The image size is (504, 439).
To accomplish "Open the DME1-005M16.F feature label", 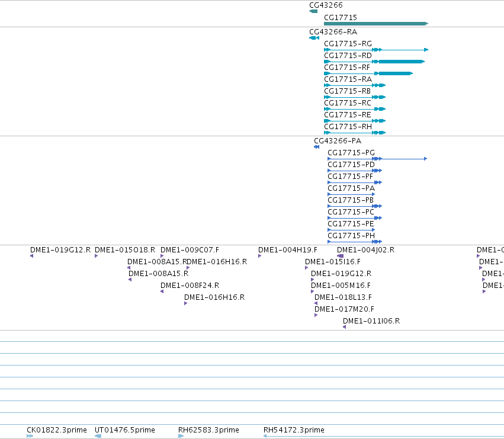I will 341,286.
